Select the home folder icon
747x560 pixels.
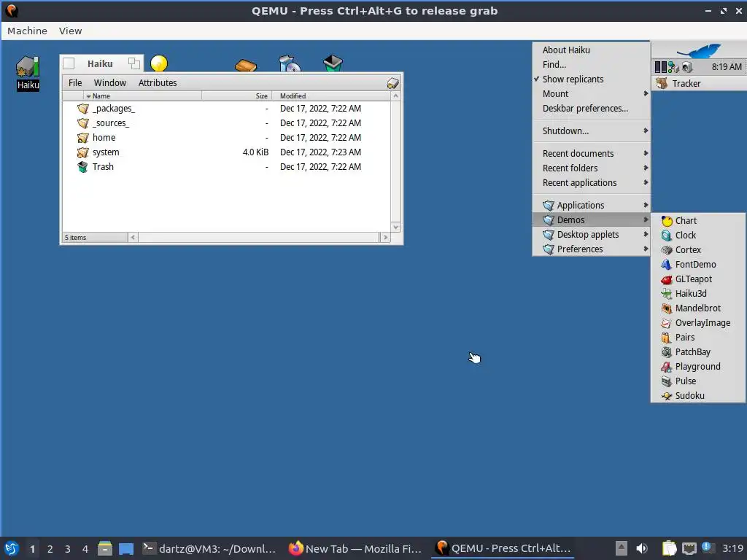click(83, 138)
